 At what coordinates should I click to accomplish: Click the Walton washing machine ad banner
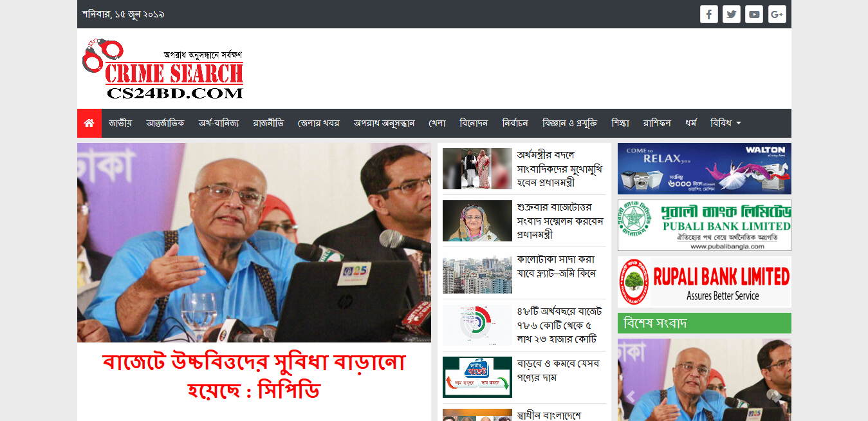704,169
